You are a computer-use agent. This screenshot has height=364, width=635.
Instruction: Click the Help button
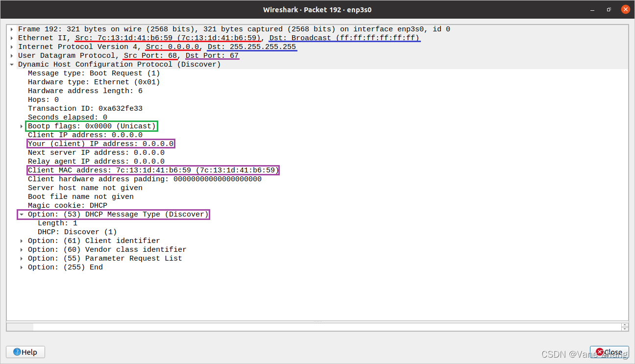point(25,352)
